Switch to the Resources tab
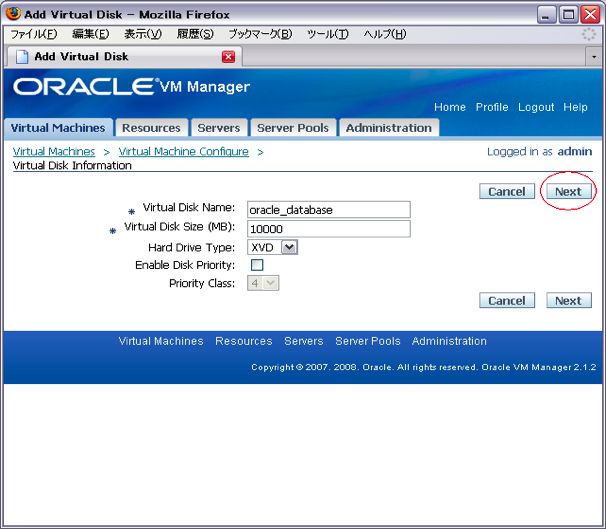Viewport: 606px width, 529px height. point(151,128)
